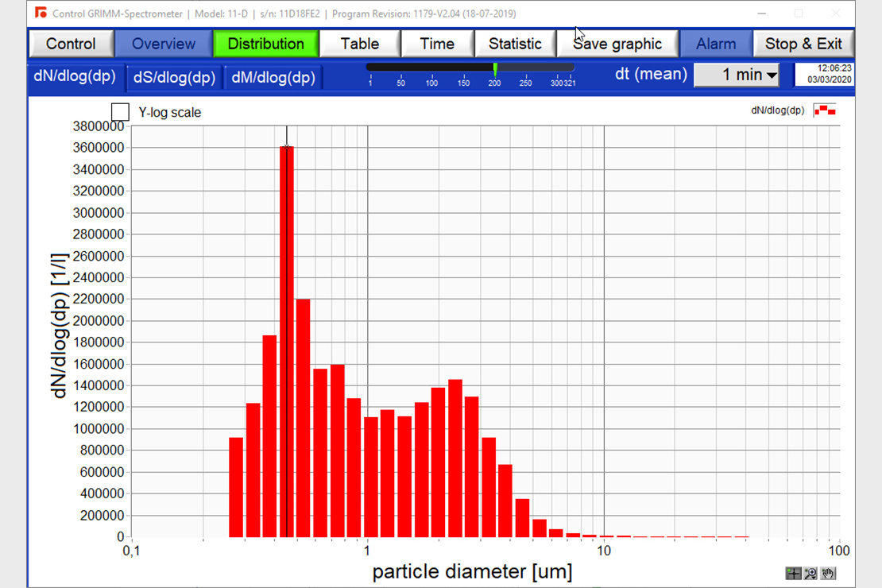The width and height of the screenshot is (882, 588).
Task: Open the Alarm panel
Action: click(x=715, y=44)
